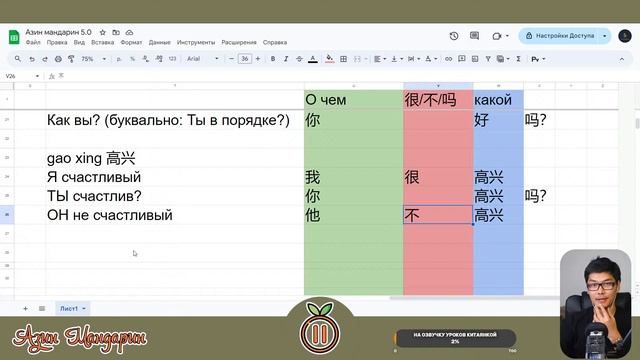
Task: Collapse the toolbar with the chevron
Action: (x=622, y=59)
